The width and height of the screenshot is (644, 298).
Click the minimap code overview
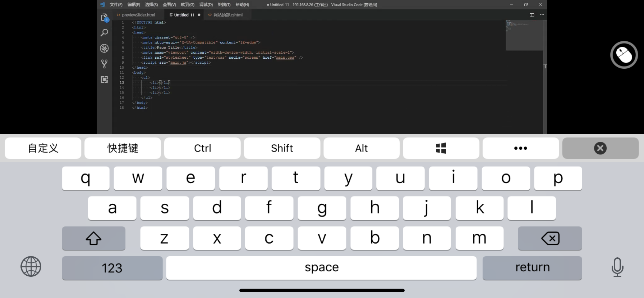point(524,35)
